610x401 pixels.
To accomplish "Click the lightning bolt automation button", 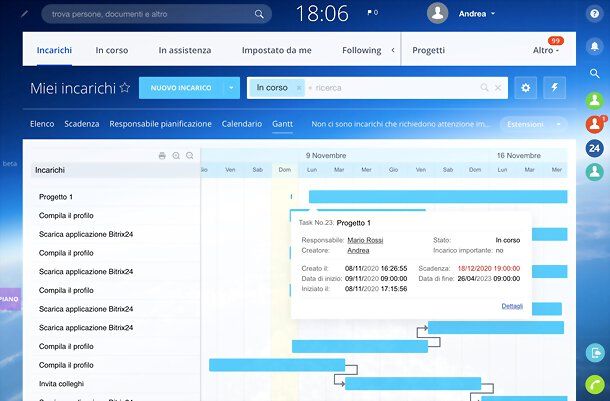I will (x=554, y=88).
